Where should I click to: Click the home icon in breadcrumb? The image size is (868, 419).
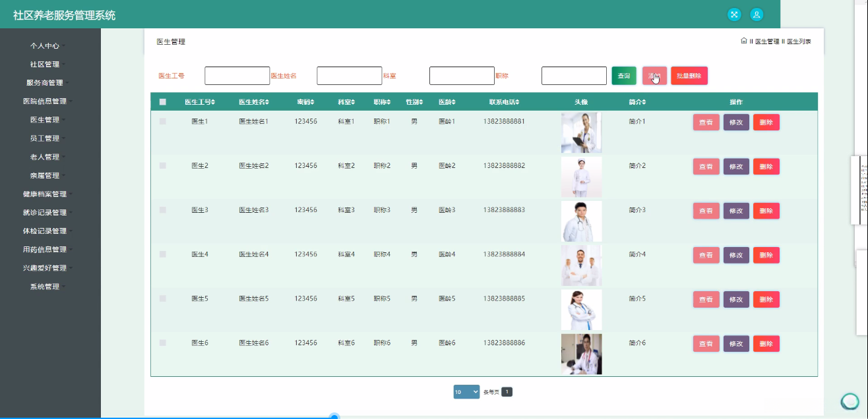coord(744,41)
